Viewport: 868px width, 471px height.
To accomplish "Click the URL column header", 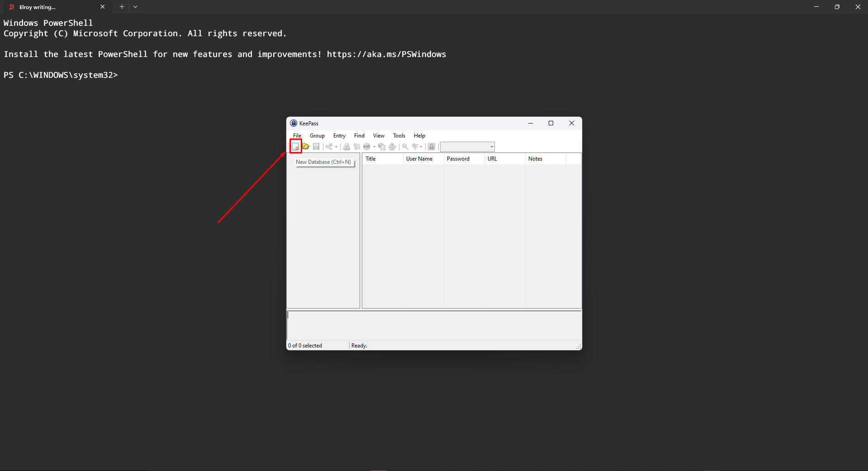I will tap(505, 159).
